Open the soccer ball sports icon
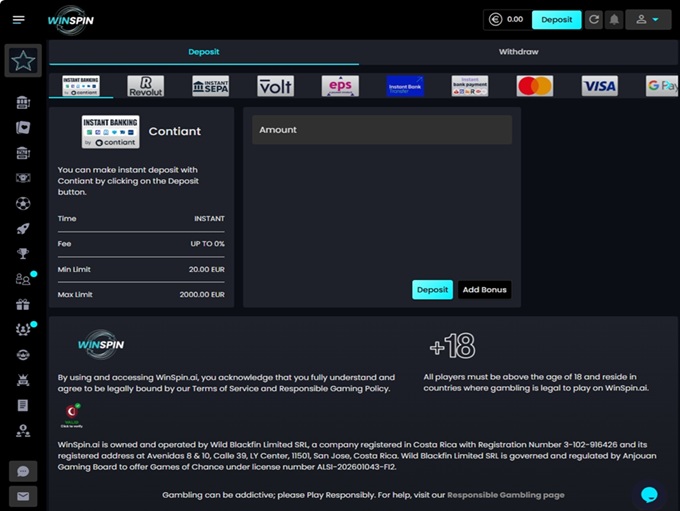The height and width of the screenshot is (511, 680). coord(23,203)
